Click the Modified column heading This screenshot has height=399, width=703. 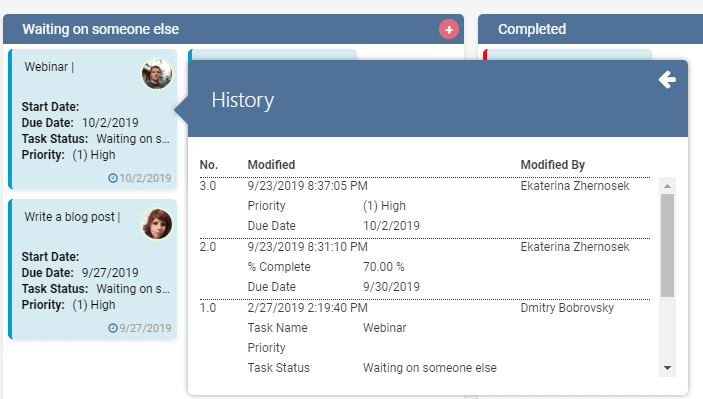[271, 165]
